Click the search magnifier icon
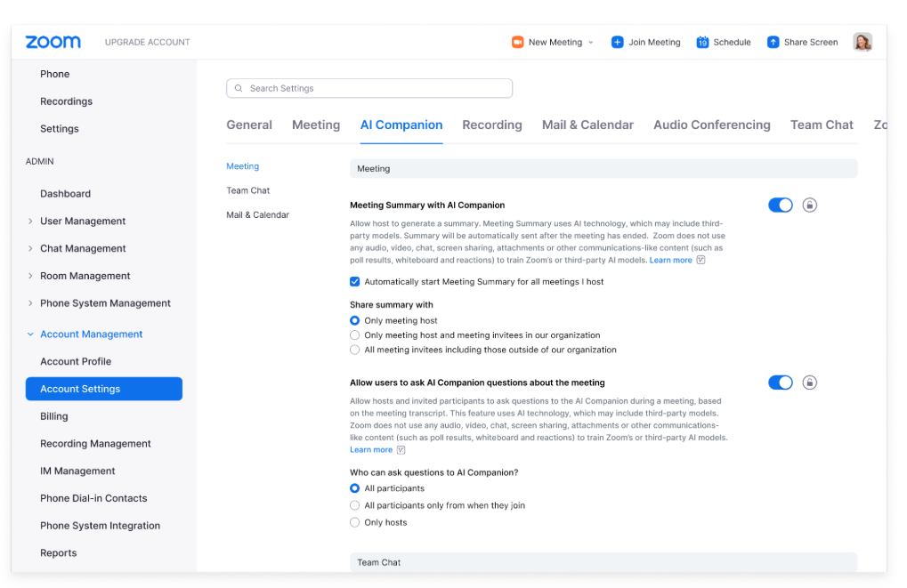The height and width of the screenshot is (588, 907). point(239,88)
